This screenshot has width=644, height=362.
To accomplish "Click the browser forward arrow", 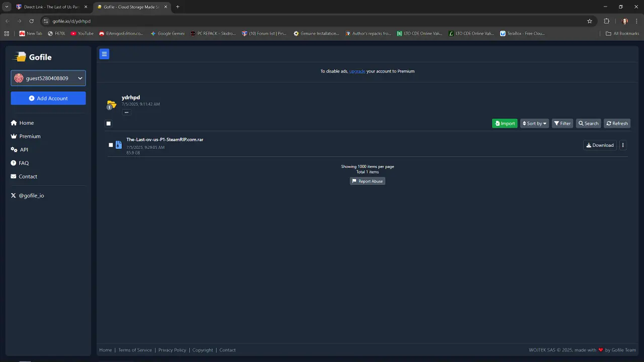I will [x=19, y=21].
